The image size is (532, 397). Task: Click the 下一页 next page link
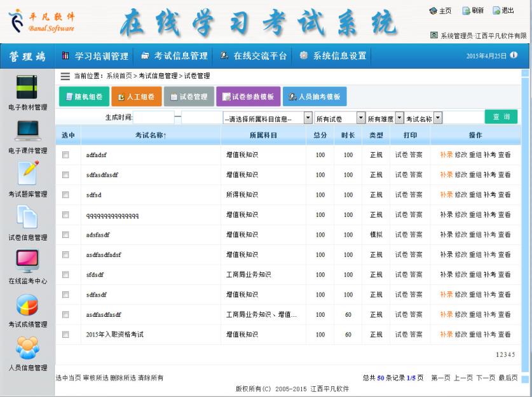pyautogui.click(x=485, y=378)
